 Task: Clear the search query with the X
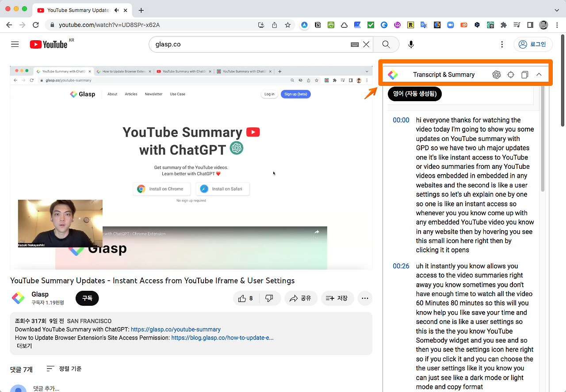[366, 44]
